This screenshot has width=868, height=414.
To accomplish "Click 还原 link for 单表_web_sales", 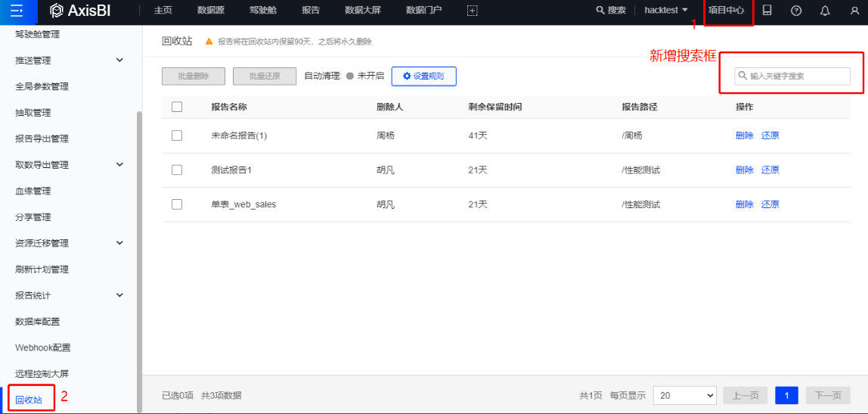I will (x=770, y=204).
